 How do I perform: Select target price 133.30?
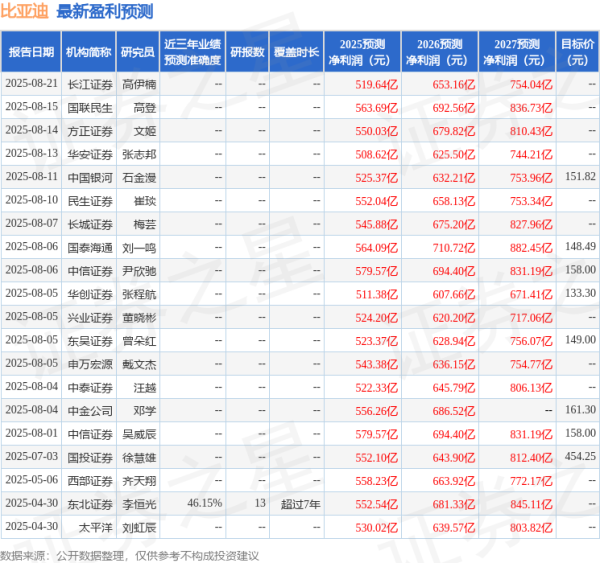(580, 293)
